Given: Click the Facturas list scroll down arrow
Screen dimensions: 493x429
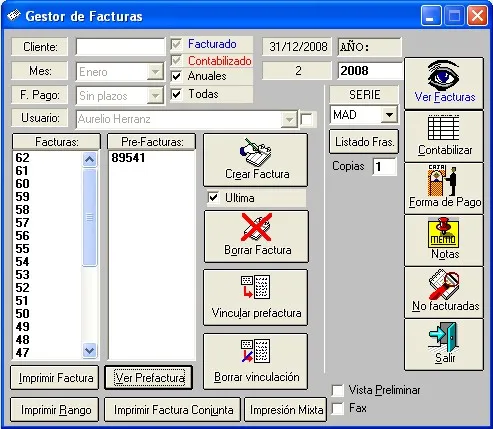Looking at the screenshot, I should tap(89, 351).
